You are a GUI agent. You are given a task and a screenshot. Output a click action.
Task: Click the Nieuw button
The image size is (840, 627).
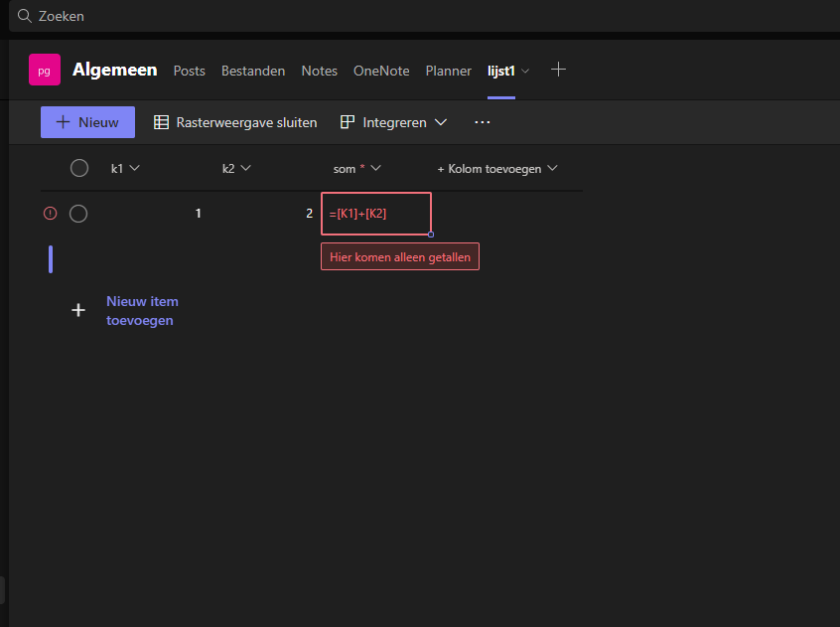(x=87, y=122)
